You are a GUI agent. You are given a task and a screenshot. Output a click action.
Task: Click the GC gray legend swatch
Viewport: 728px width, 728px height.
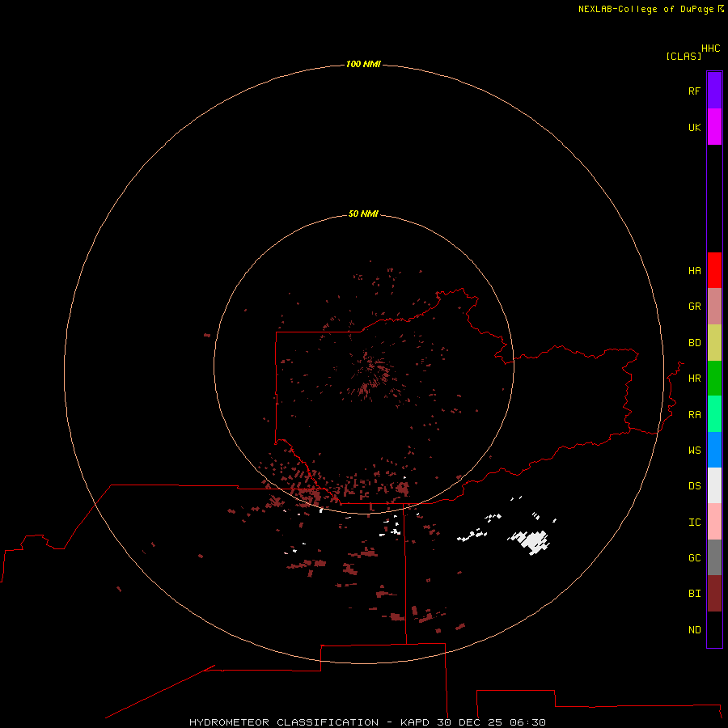[714, 557]
